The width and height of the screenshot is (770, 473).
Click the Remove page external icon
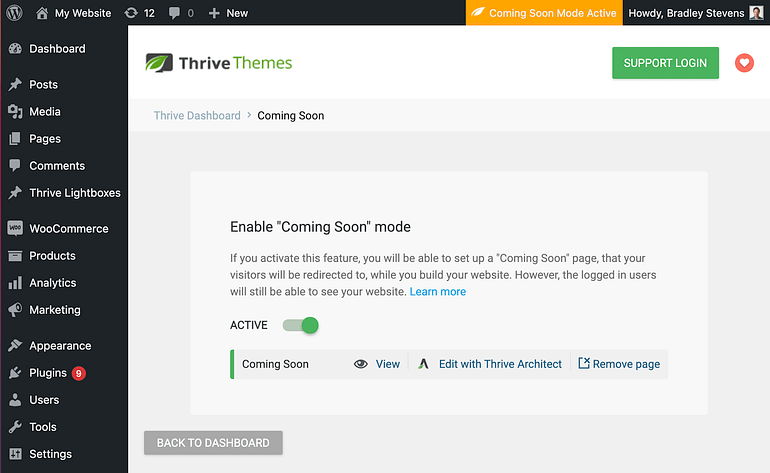click(583, 363)
